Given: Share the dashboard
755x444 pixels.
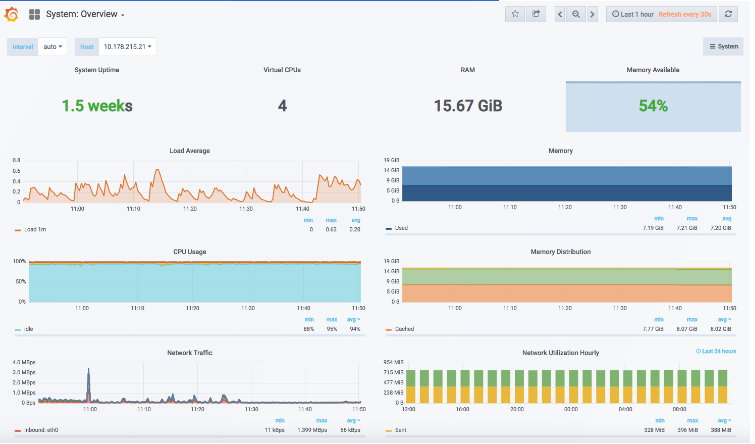Looking at the screenshot, I should click(x=536, y=14).
